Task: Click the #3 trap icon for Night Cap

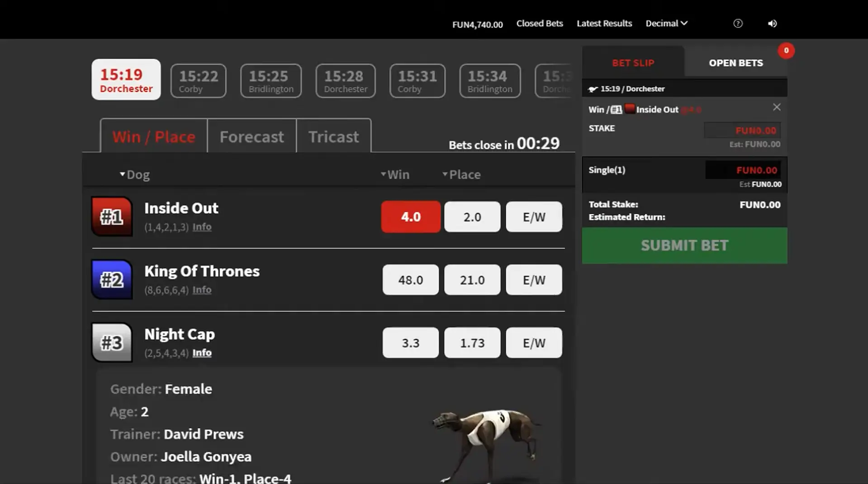Action: (x=111, y=343)
